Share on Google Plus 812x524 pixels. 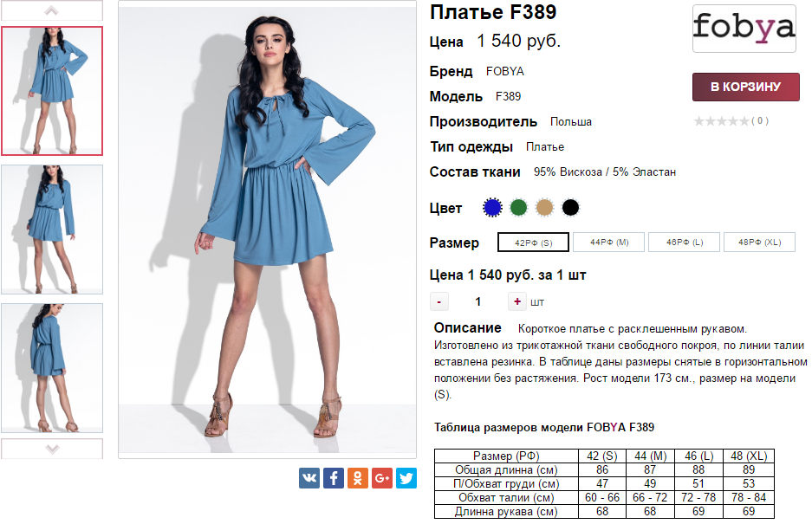(x=382, y=478)
